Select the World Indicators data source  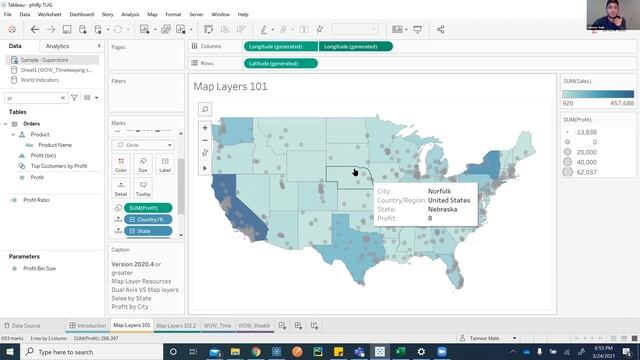point(40,80)
